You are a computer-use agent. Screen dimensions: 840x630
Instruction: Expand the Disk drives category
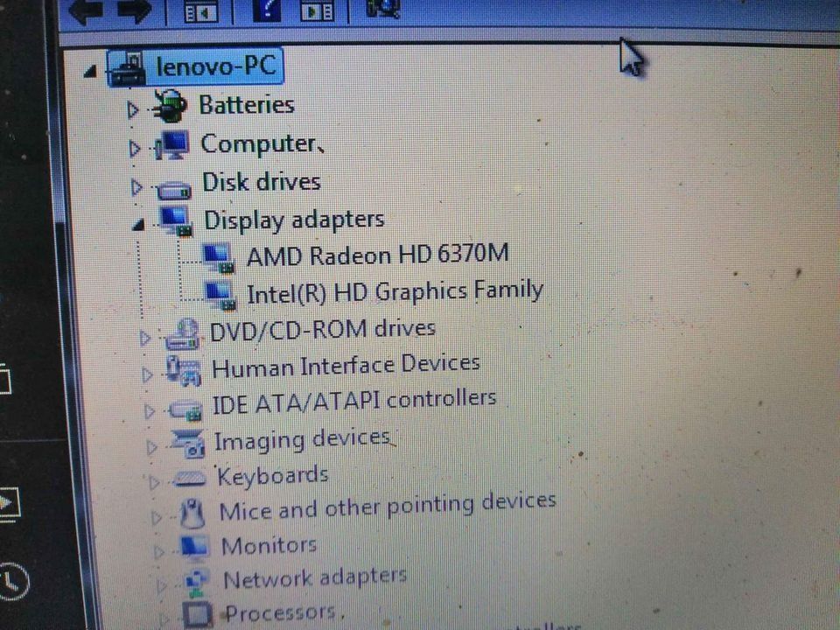coord(136,187)
